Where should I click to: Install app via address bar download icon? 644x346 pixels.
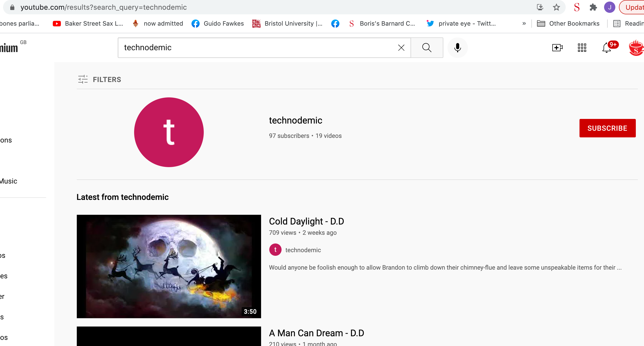tap(540, 7)
